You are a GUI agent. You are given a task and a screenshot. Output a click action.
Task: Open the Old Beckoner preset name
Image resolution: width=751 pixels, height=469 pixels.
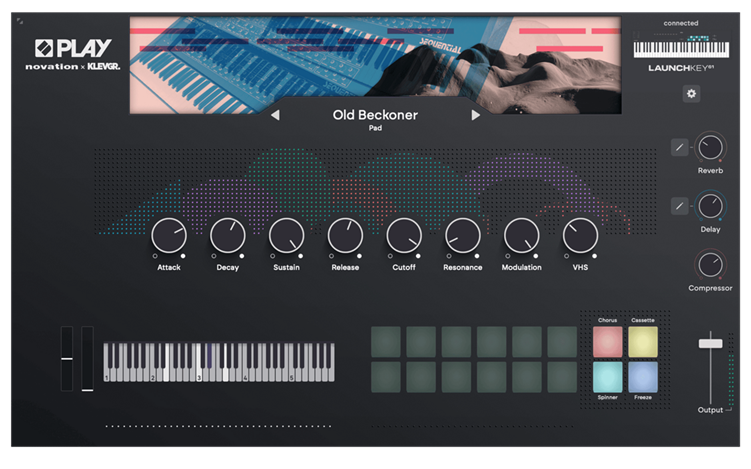coord(375,115)
